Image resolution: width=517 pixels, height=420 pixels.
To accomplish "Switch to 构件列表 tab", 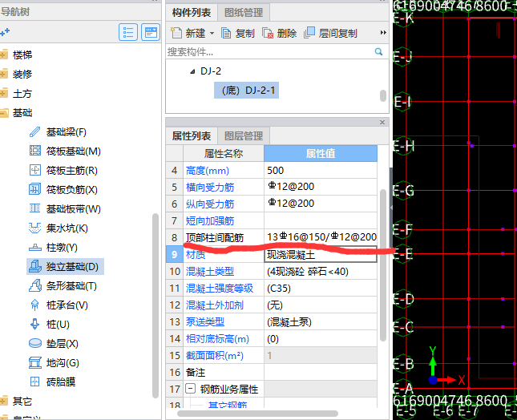I will [192, 13].
